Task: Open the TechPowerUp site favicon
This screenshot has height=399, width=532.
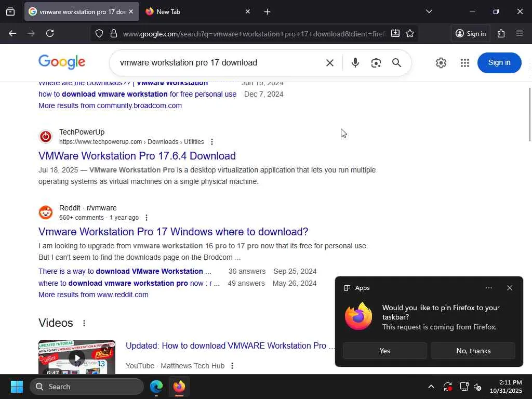Action: 46,137
